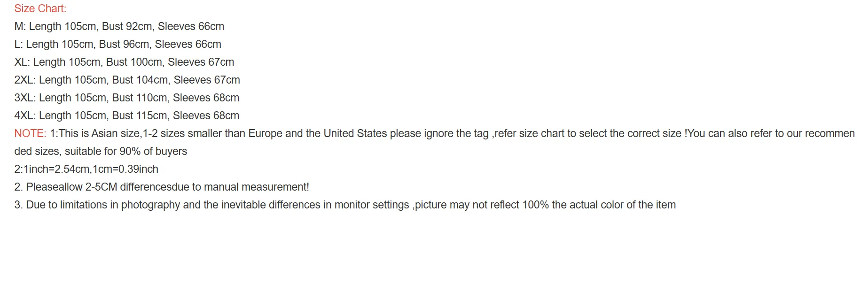868x292 pixels.
Task: Click the size label "L:"
Action: coord(18,44)
